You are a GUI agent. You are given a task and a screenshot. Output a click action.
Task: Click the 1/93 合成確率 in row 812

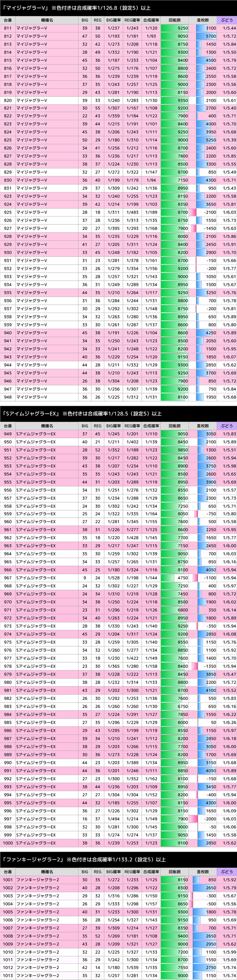pyautogui.click(x=151, y=36)
